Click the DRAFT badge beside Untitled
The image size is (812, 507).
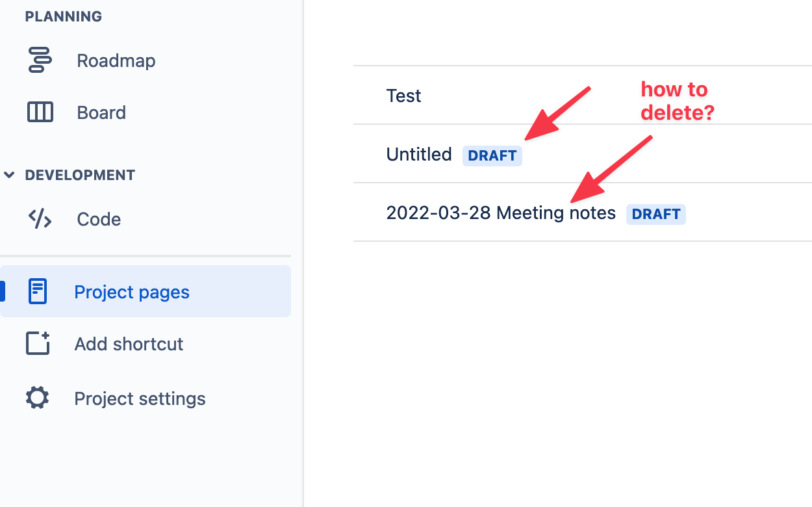(x=492, y=155)
